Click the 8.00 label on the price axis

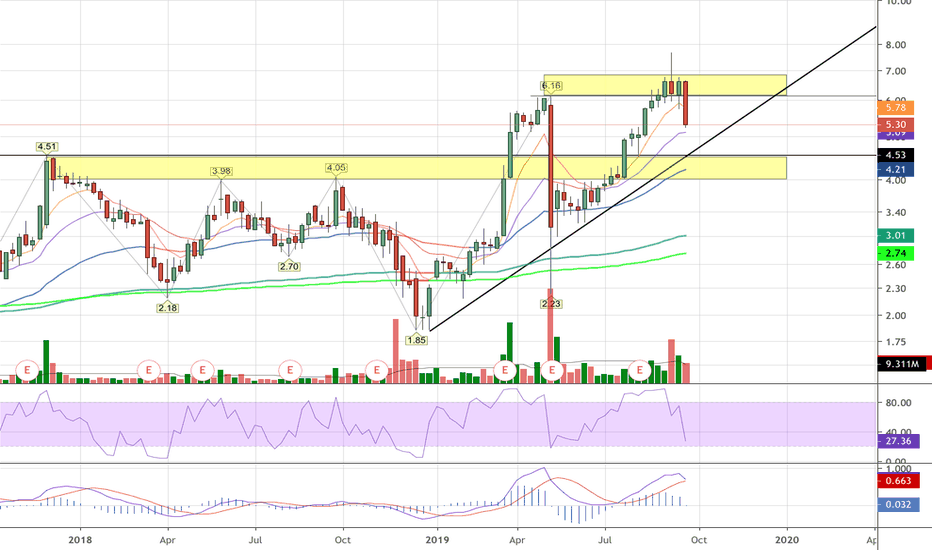(896, 45)
